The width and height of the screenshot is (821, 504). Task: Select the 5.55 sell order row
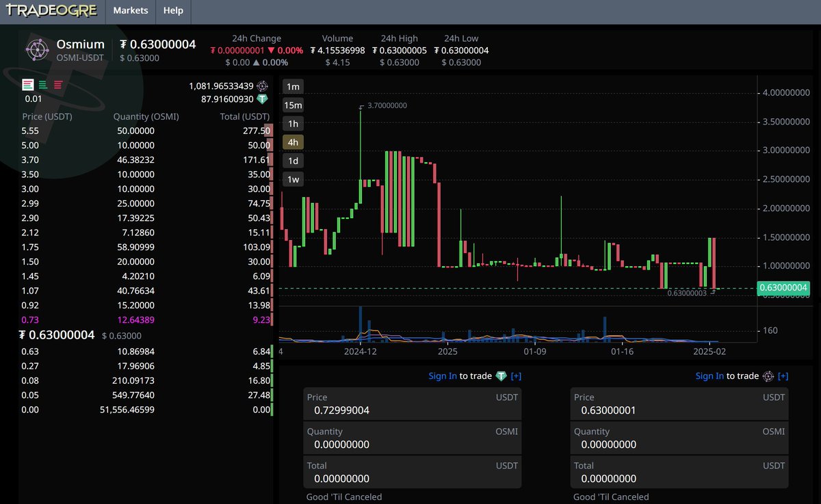click(146, 131)
